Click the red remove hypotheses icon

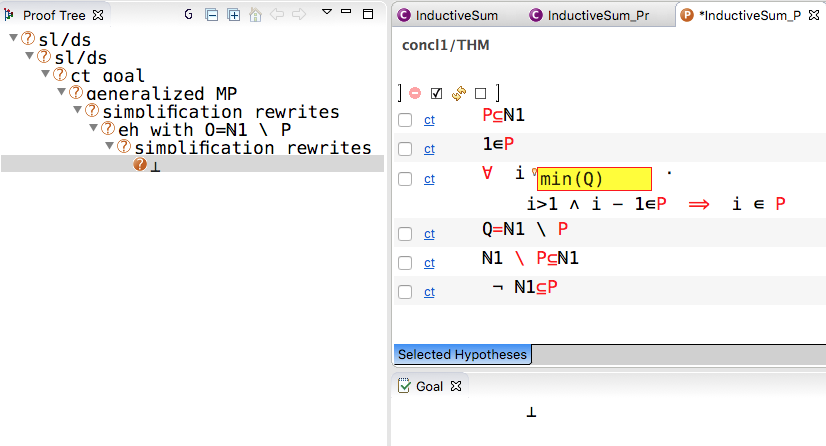(414, 93)
